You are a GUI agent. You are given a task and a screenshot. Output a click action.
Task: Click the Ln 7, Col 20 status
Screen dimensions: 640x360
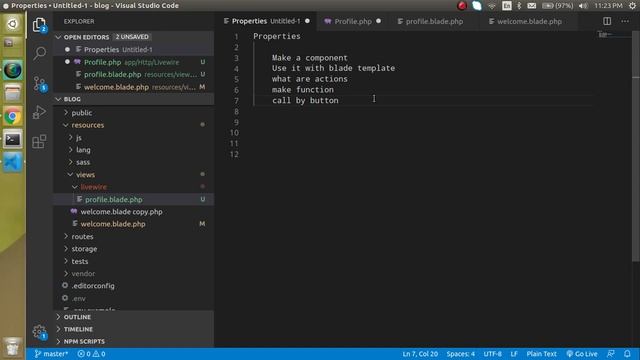(x=420, y=354)
